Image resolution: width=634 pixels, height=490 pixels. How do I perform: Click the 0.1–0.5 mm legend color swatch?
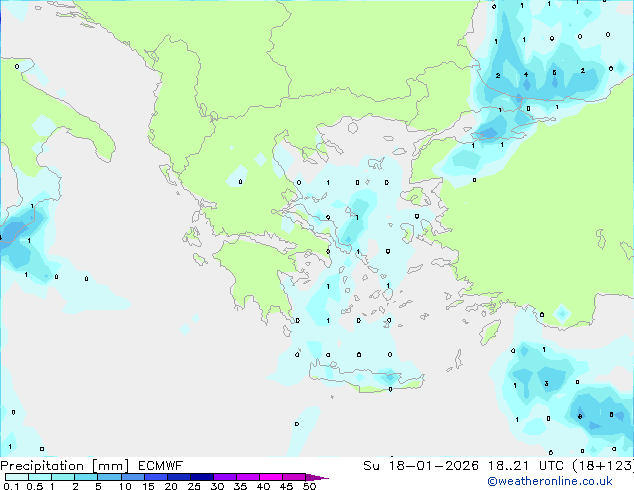pyautogui.click(x=17, y=477)
